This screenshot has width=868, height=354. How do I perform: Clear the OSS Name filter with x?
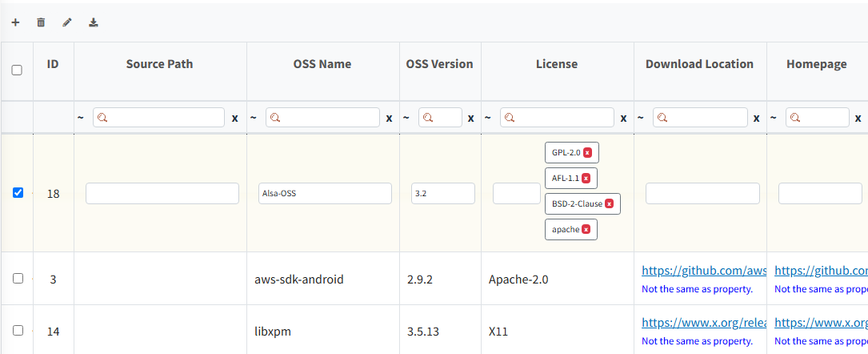[389, 119]
